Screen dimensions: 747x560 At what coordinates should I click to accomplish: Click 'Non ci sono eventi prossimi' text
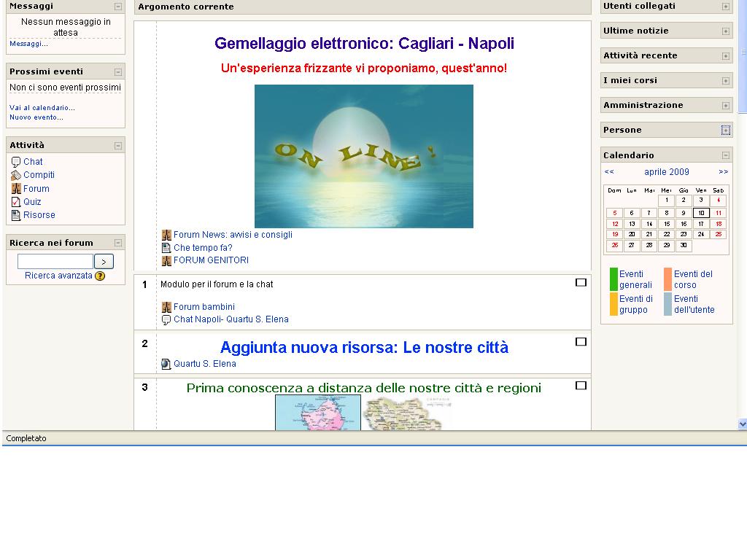point(65,87)
